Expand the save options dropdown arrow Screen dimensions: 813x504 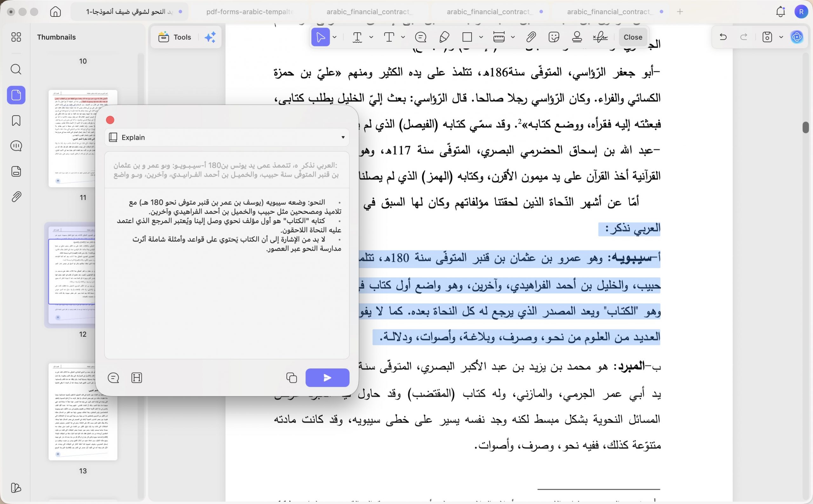click(781, 37)
